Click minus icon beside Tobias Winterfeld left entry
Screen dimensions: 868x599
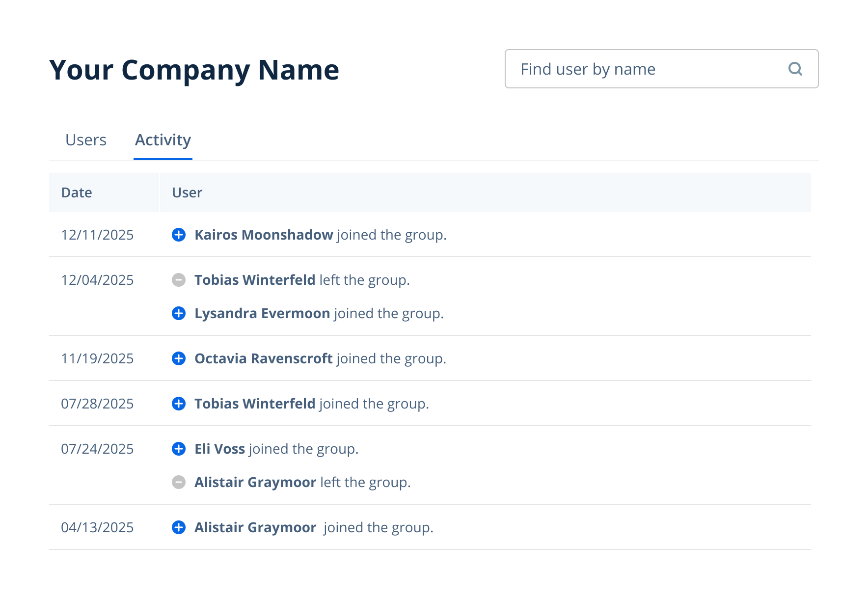pyautogui.click(x=179, y=280)
